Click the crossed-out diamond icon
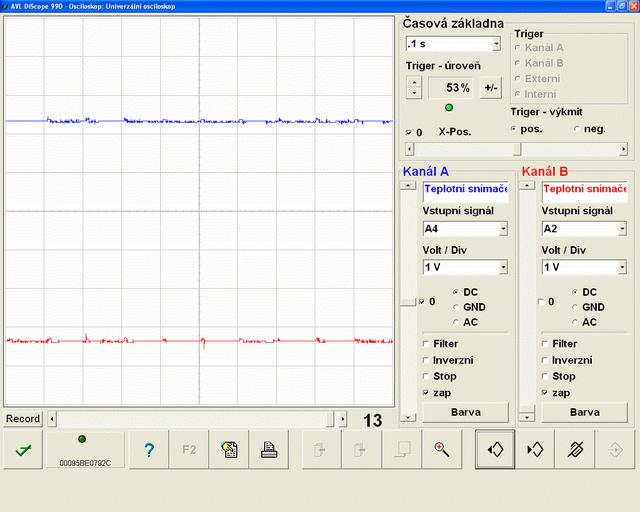Image resolution: width=640 pixels, height=512 pixels. coord(575,450)
